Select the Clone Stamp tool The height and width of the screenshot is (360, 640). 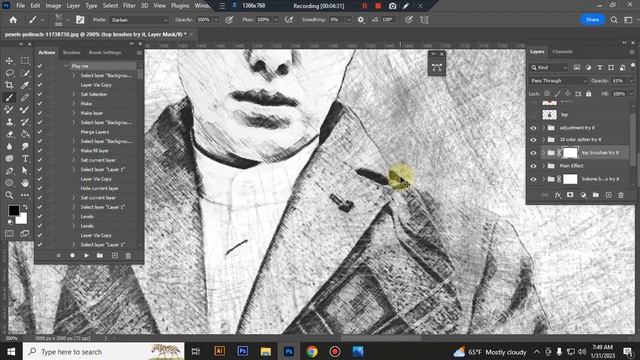click(x=9, y=122)
